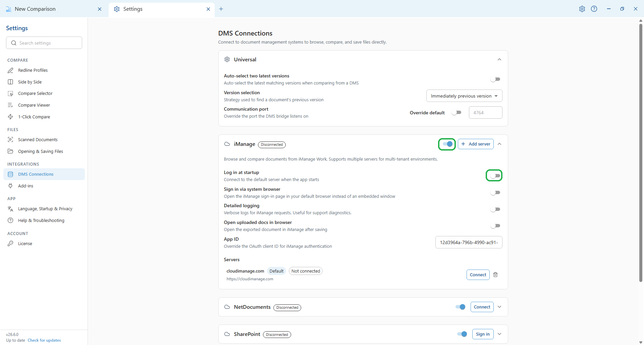Click the Opening & Saving Files folder icon

click(10, 152)
